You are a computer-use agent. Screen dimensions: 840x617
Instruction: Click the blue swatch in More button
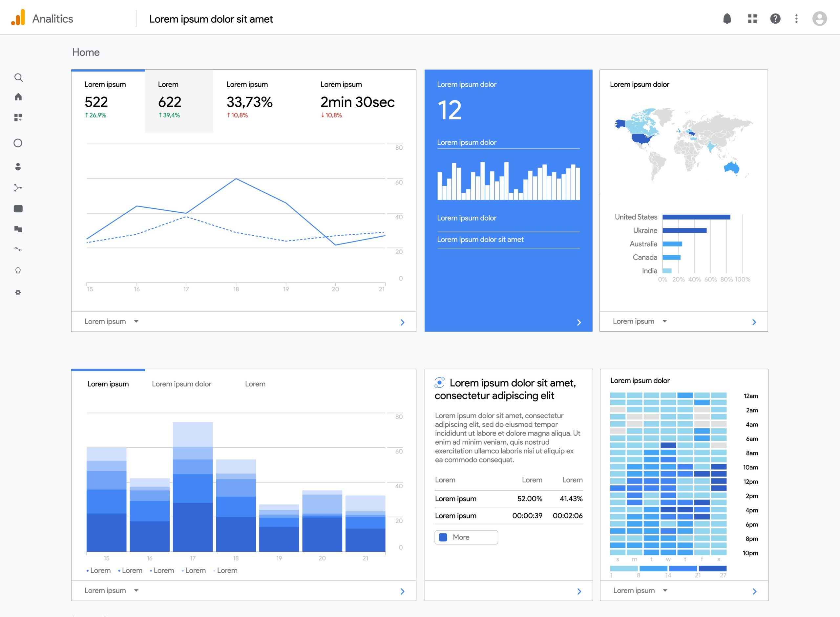point(443,537)
